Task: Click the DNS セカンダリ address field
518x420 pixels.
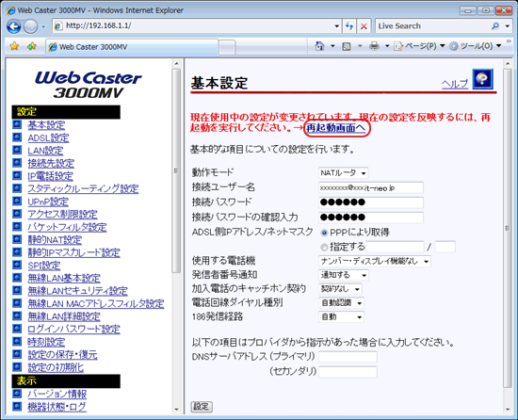Action: click(x=348, y=371)
